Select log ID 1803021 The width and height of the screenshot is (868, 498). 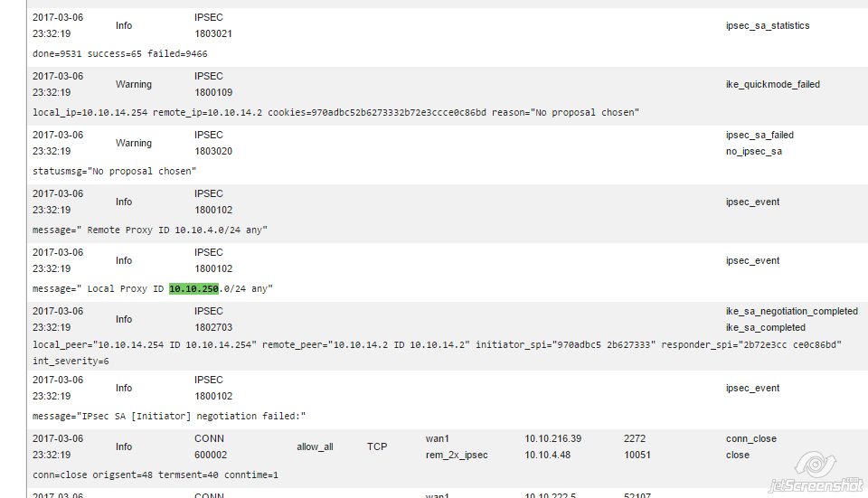pos(213,33)
